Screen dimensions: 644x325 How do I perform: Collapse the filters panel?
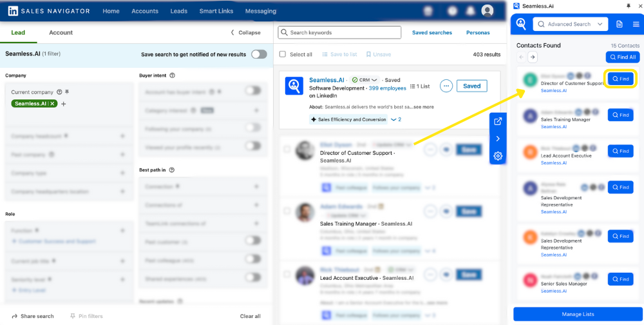pyautogui.click(x=245, y=33)
